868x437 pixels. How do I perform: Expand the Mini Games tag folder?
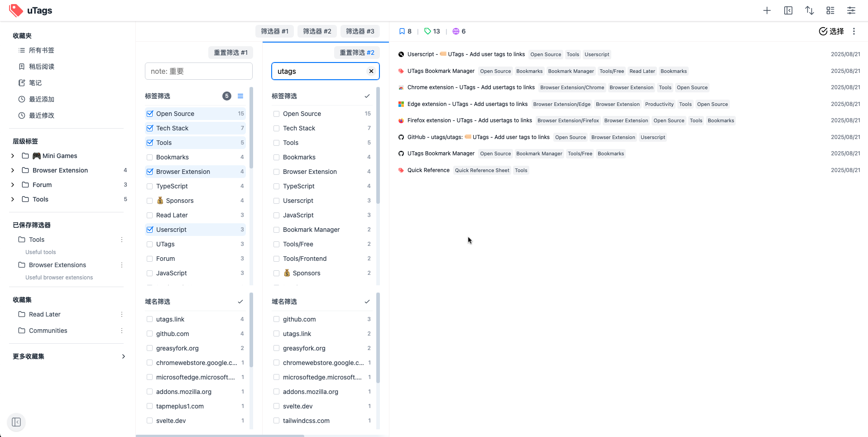coord(13,156)
